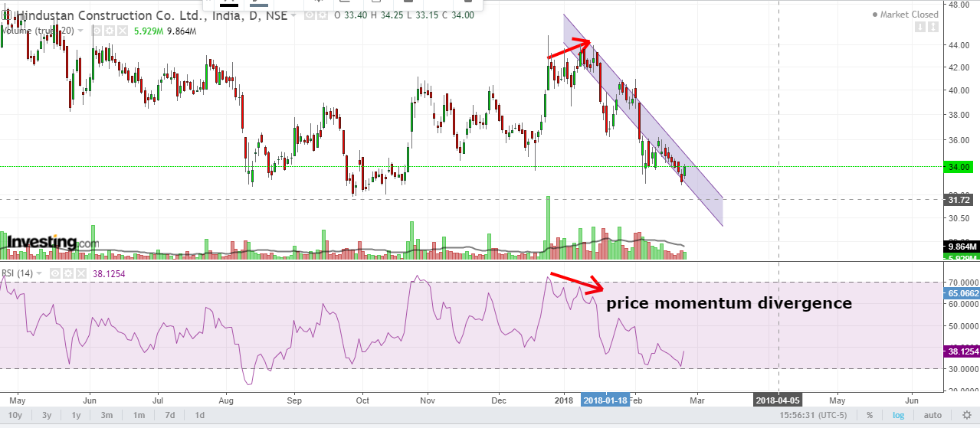The width and height of the screenshot is (980, 428).
Task: Toggle visibility of Hindustan Construction main series
Action: (x=310, y=15)
